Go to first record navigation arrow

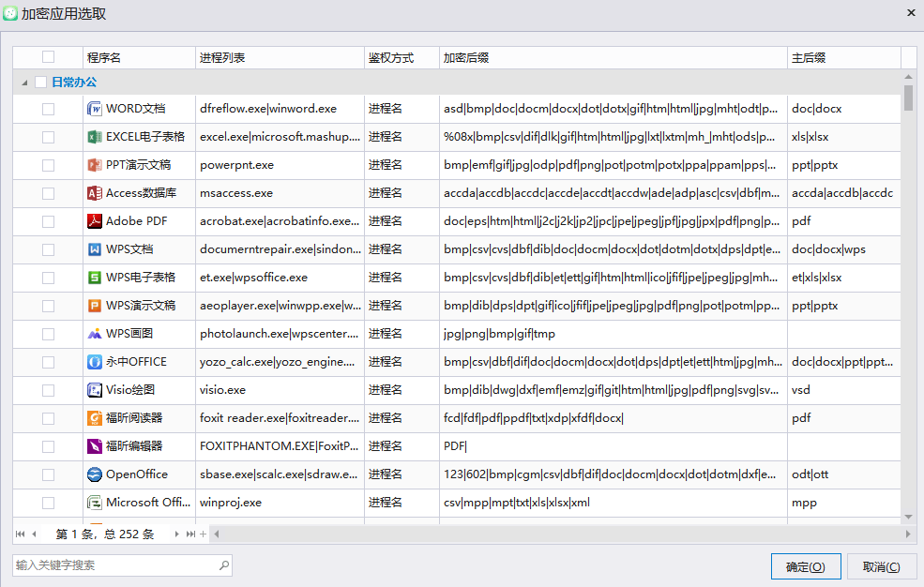pyautogui.click(x=20, y=534)
